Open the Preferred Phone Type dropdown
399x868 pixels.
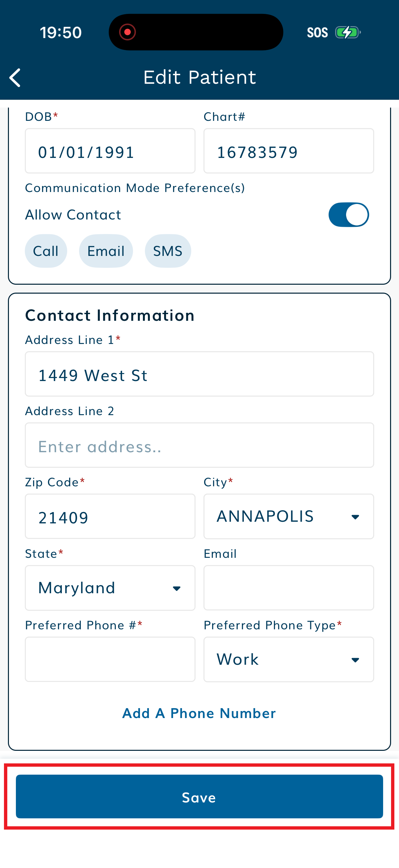click(x=288, y=659)
